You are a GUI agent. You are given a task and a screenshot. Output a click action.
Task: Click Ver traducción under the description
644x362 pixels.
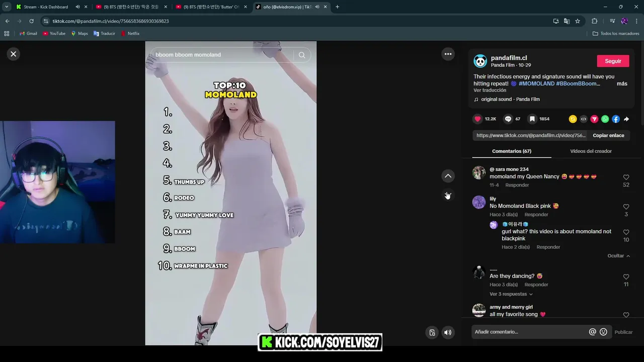coord(490,90)
